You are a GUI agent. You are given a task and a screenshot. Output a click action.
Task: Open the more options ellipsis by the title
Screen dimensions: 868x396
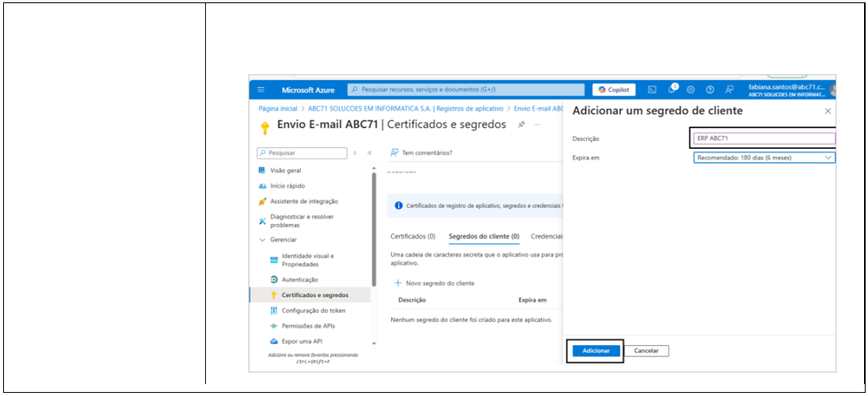(x=537, y=124)
